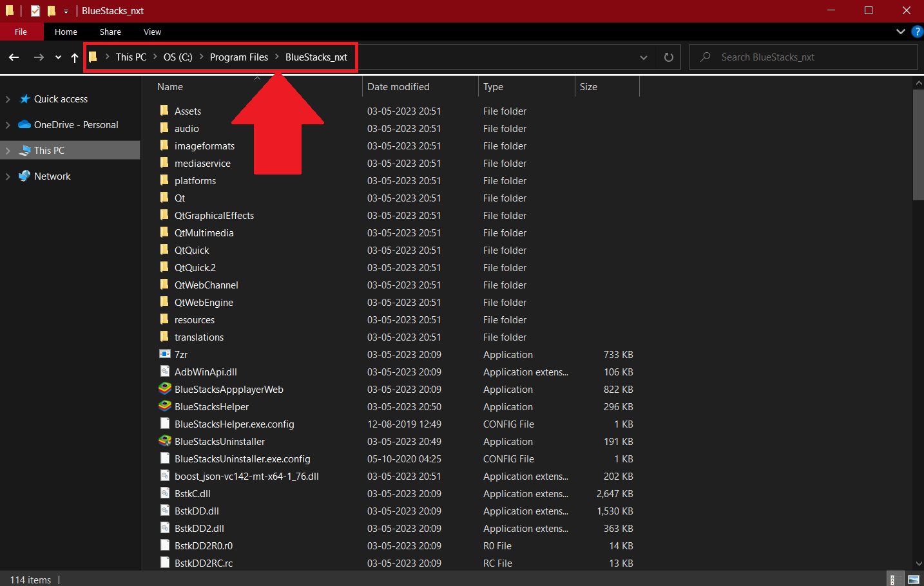Click Properties icon in quick access toolbar

pos(35,11)
